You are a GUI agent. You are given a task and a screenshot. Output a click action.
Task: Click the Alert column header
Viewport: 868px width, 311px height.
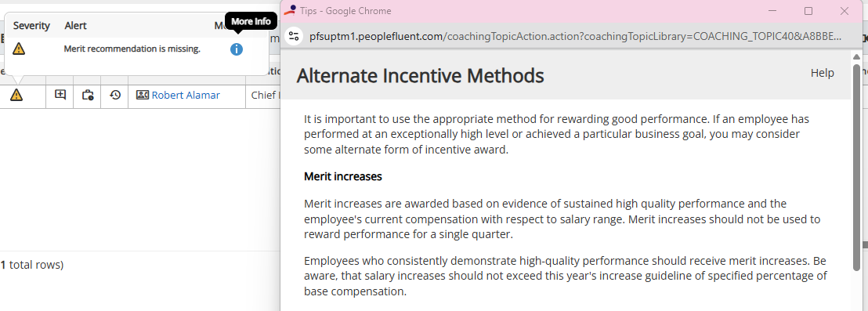click(76, 25)
